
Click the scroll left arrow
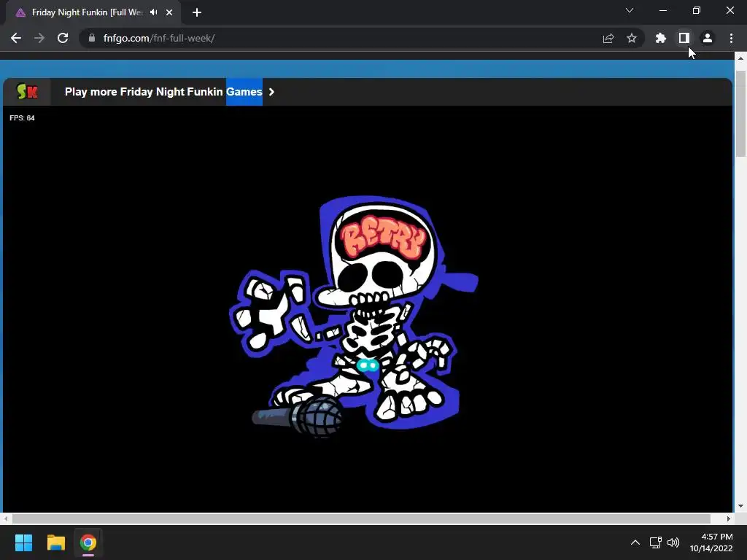(x=6, y=518)
